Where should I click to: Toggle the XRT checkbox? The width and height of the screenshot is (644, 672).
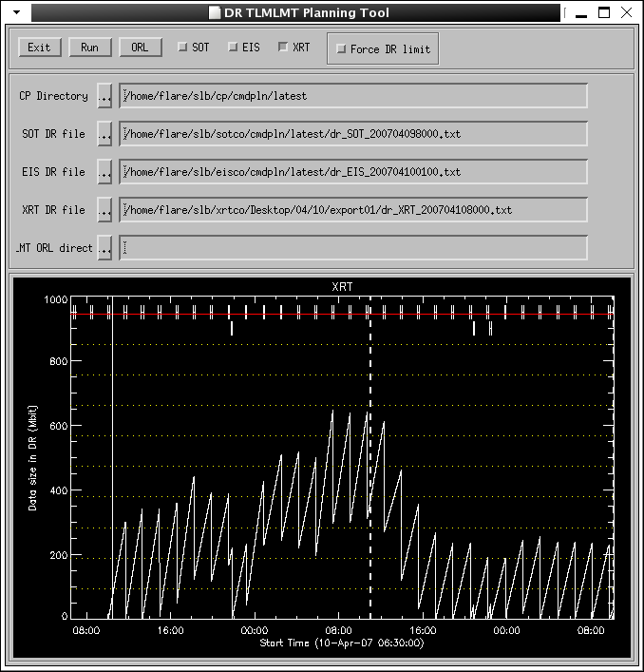click(283, 48)
